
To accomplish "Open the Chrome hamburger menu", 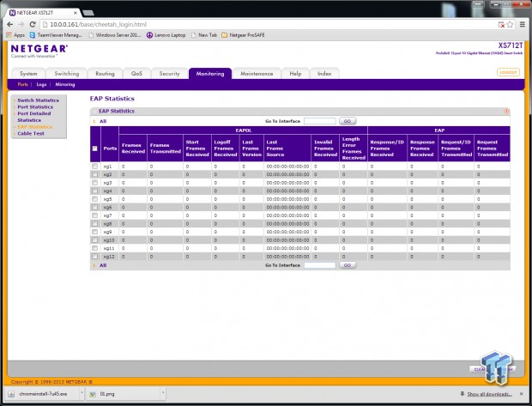I will tap(523, 24).
